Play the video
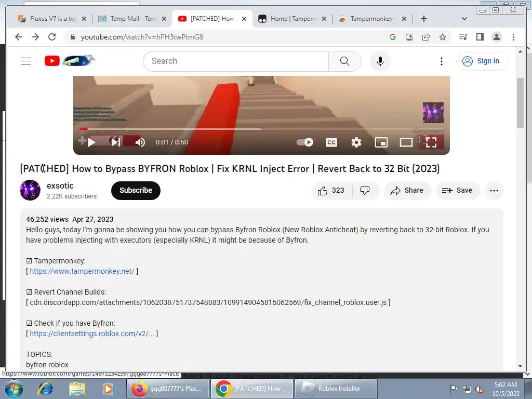This screenshot has width=532, height=399. coord(91,142)
